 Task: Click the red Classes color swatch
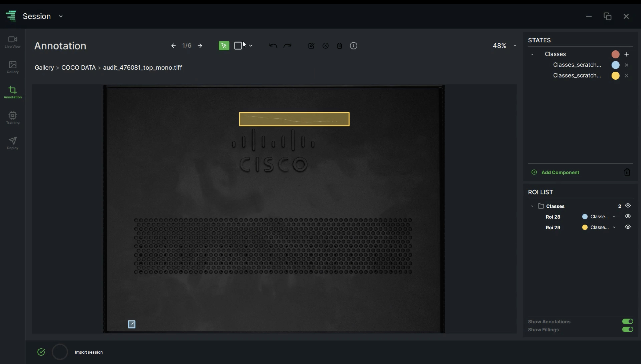click(x=615, y=54)
